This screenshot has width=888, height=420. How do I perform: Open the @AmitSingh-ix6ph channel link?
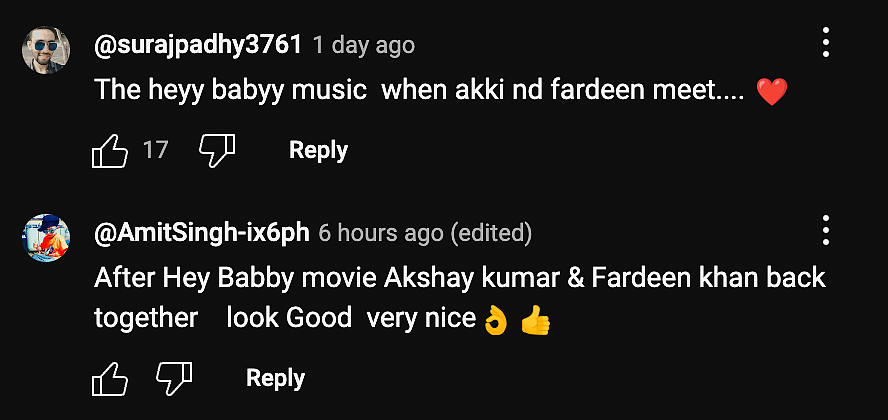(x=202, y=233)
